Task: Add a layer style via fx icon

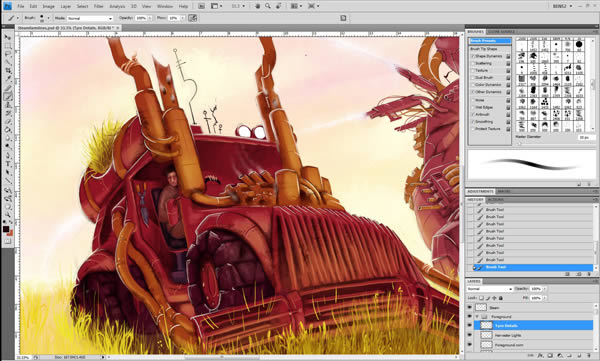Action: click(541, 356)
